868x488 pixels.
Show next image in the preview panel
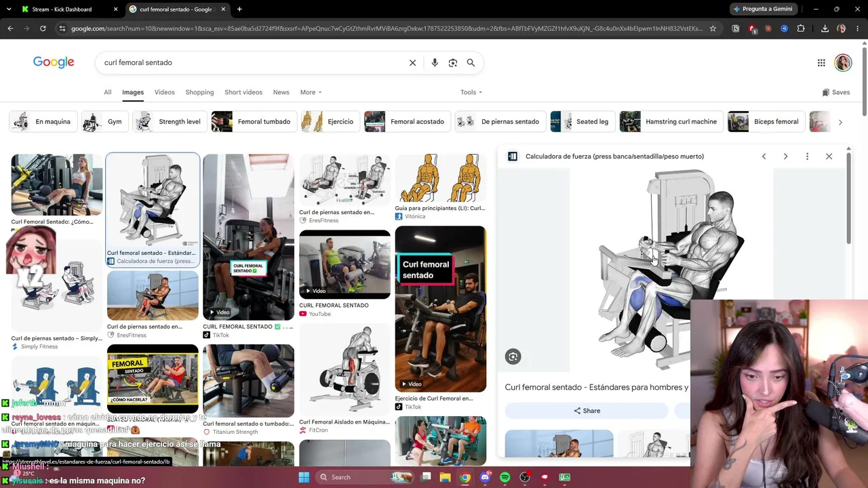(x=785, y=157)
